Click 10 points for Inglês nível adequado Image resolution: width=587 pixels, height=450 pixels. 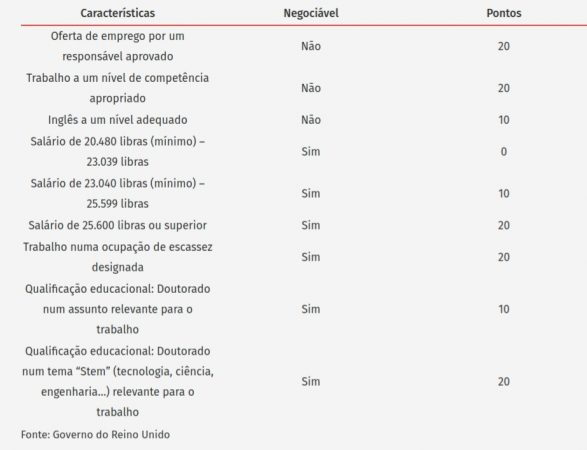pyautogui.click(x=504, y=120)
